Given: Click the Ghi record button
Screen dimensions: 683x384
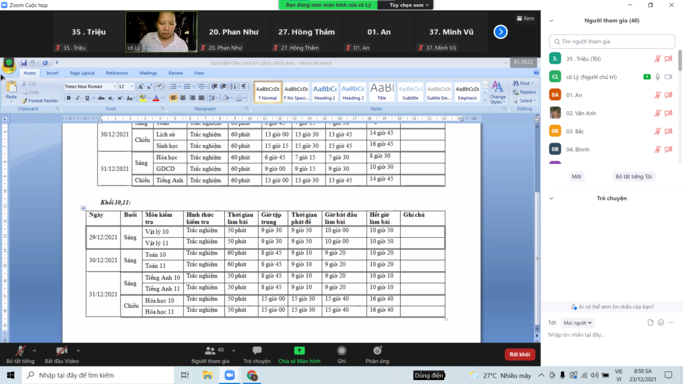Looking at the screenshot, I should coord(342,354).
